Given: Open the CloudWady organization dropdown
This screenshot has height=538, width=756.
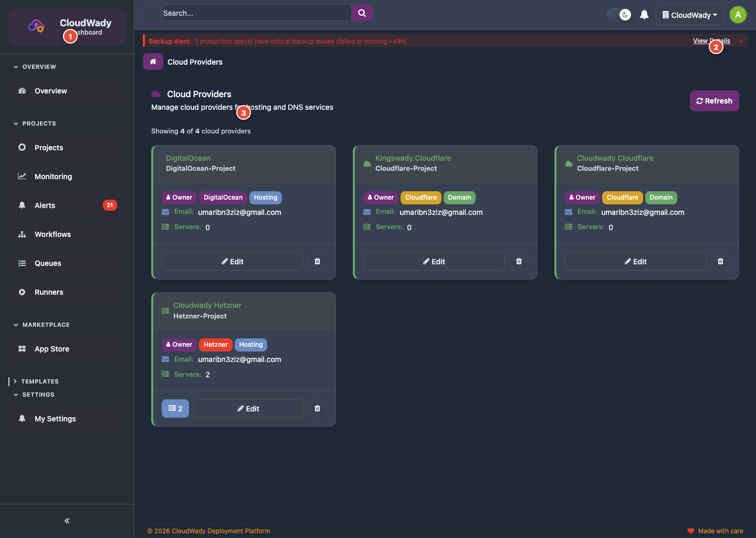Looking at the screenshot, I should click(689, 15).
